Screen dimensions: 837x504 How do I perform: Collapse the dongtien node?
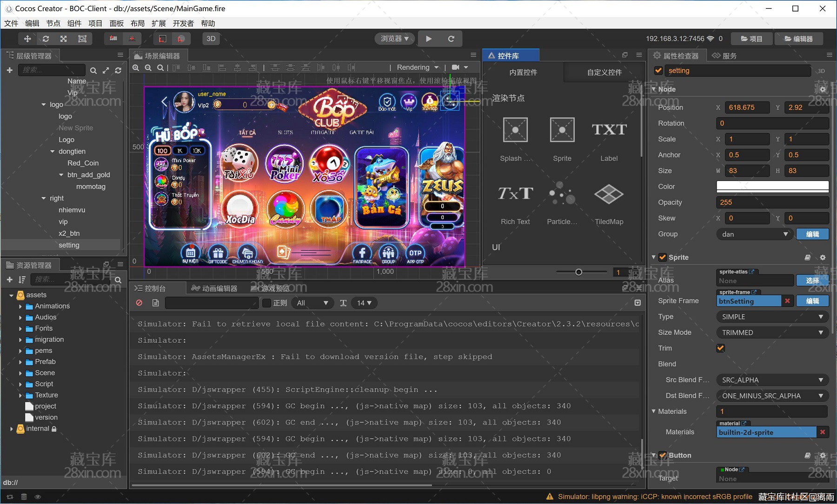pyautogui.click(x=53, y=152)
